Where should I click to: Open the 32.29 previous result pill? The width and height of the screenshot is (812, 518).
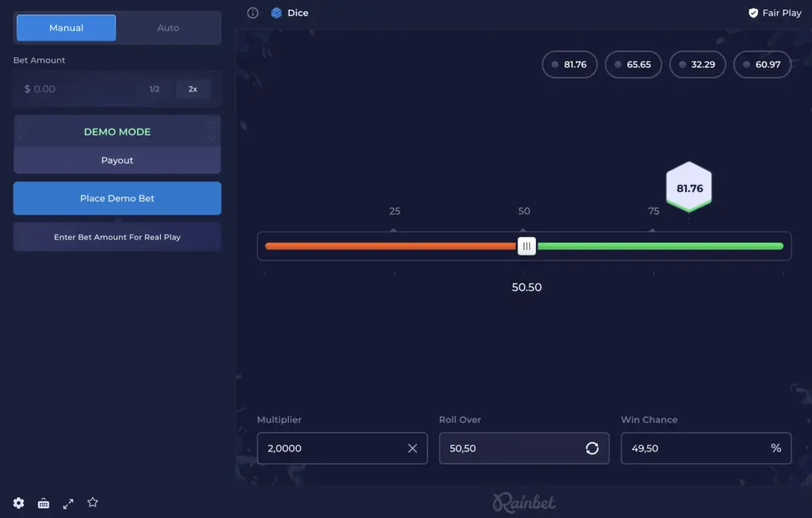click(698, 64)
